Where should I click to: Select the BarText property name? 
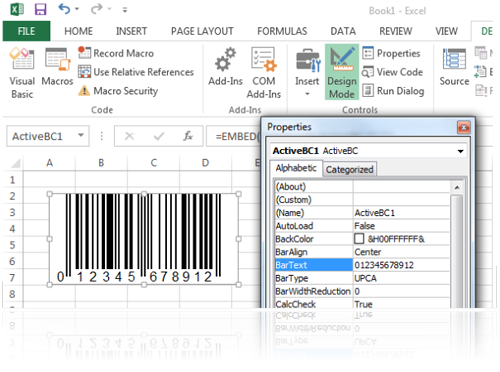pos(314,265)
